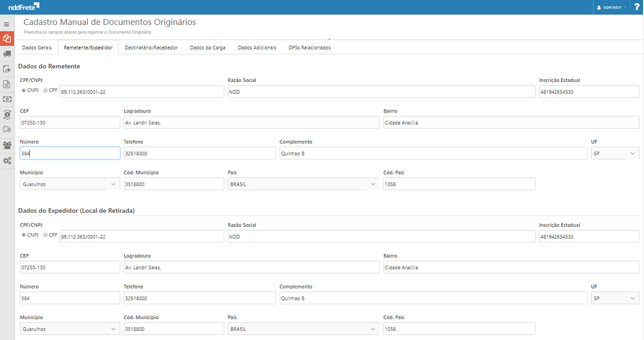Viewport: 644px width, 340px height.
Task: Open the operador user menu
Action: click(612, 7)
